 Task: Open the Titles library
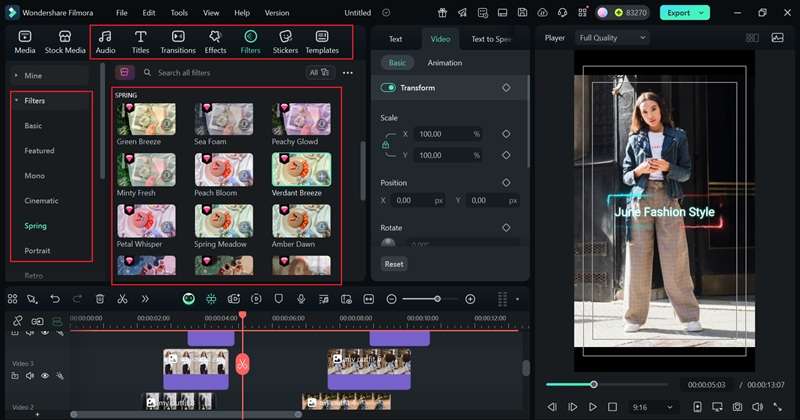point(140,42)
